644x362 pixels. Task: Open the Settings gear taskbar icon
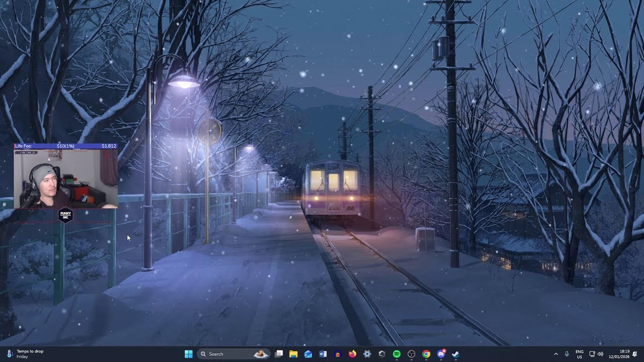(x=367, y=354)
